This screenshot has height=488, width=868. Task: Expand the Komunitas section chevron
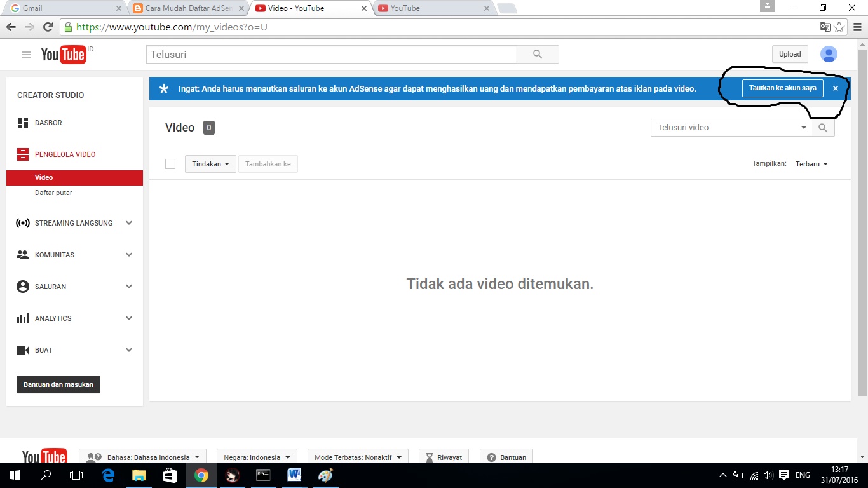pos(129,255)
